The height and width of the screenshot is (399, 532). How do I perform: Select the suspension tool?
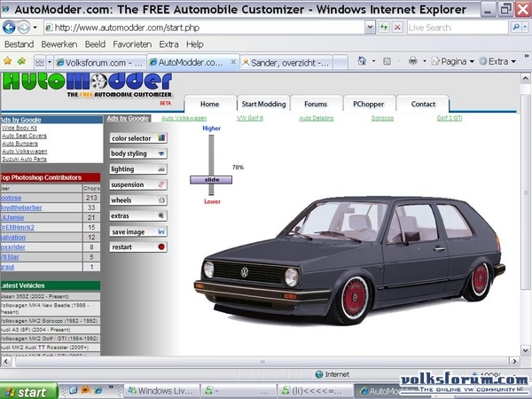pyautogui.click(x=138, y=184)
